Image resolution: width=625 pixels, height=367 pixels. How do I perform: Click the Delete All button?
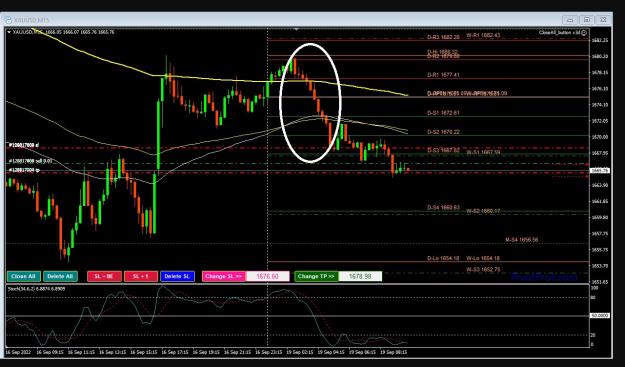tap(60, 276)
